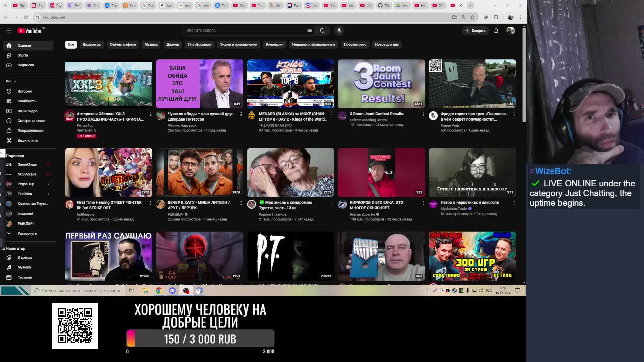Click the Создать button

[x=475, y=31]
